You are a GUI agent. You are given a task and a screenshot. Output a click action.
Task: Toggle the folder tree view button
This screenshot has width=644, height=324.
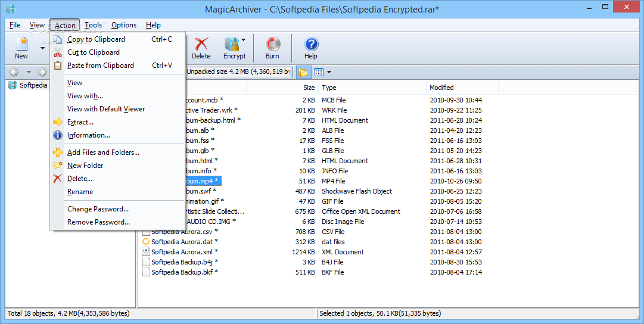tap(303, 72)
